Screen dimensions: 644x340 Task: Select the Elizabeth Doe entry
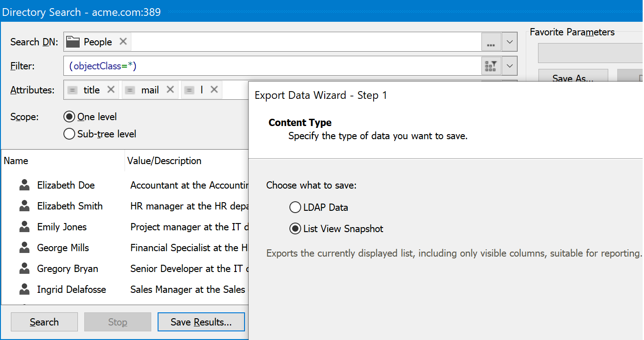coord(66,185)
